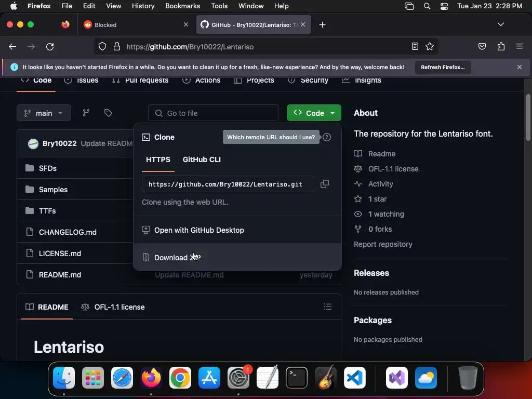The image size is (532, 399).
Task: Switch to the OFL-1.1 license tab
Action: pos(113,307)
